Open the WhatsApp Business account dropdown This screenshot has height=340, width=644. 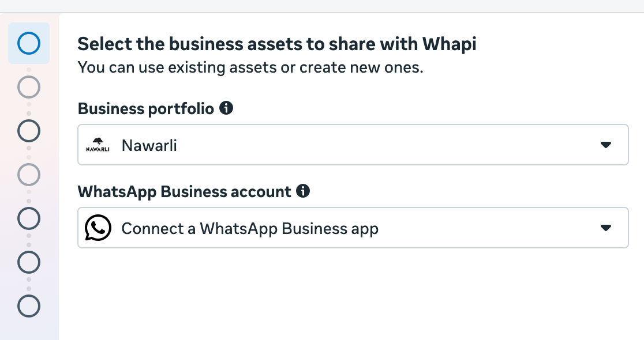tap(606, 228)
